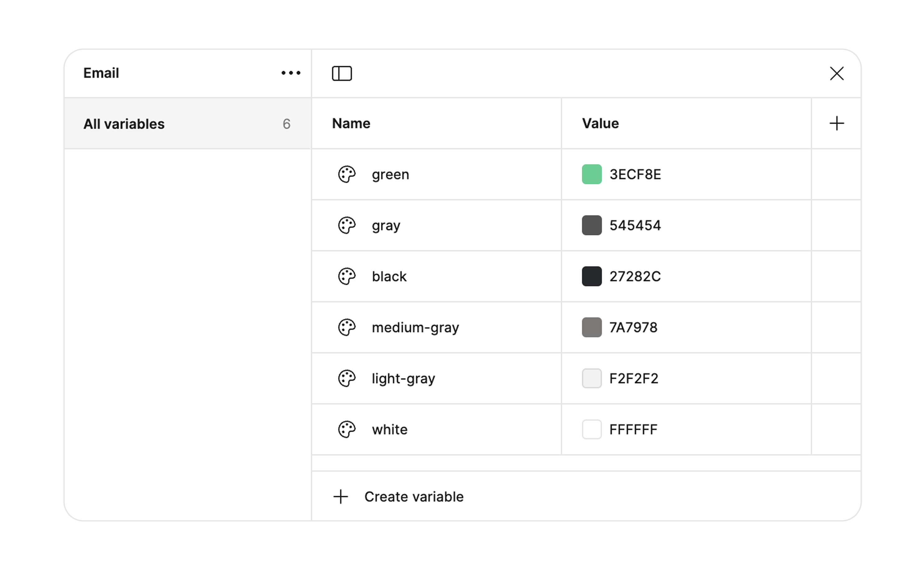Click the plus icon in the header row
This screenshot has width=924, height=570.
click(x=837, y=123)
